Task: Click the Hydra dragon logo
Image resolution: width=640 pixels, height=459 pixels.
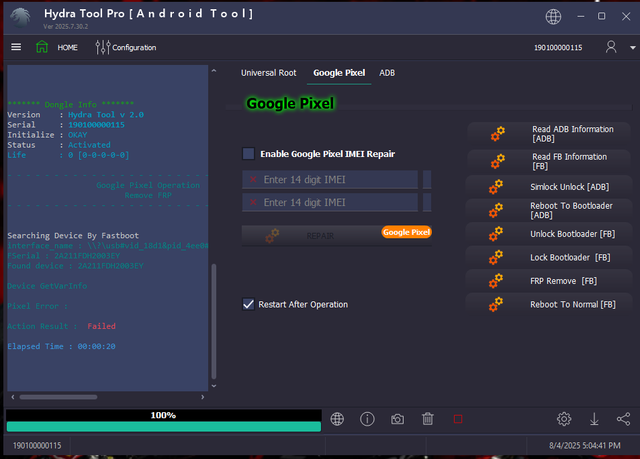Action: pos(20,17)
